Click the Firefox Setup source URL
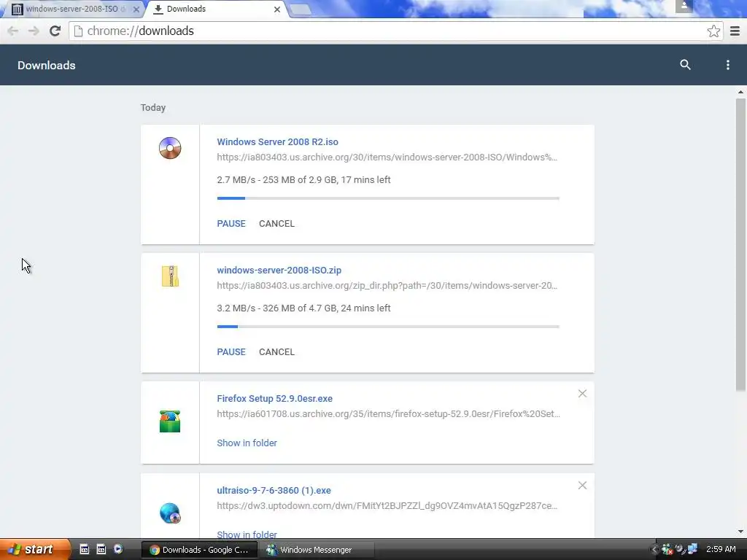 pos(388,414)
